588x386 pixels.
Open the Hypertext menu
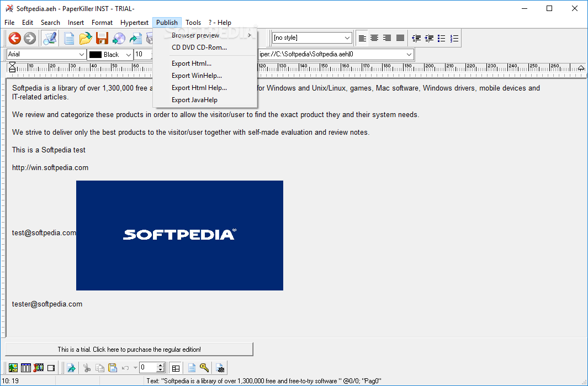[x=134, y=23]
